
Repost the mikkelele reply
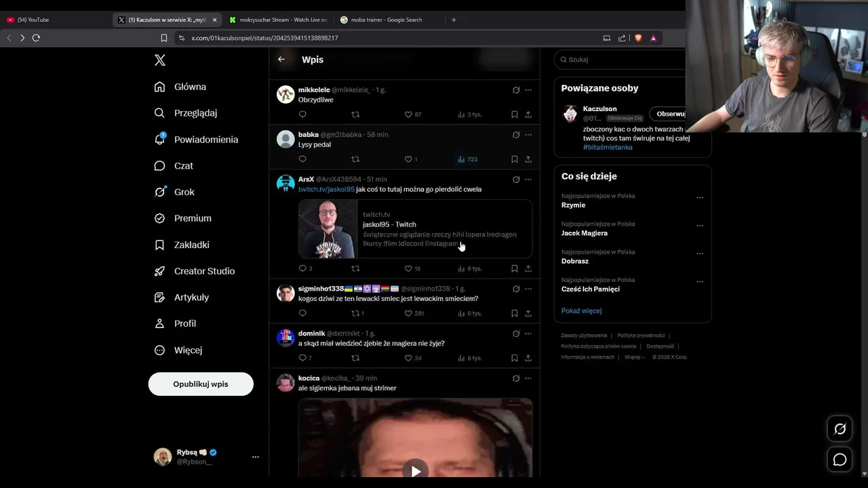tap(355, 115)
